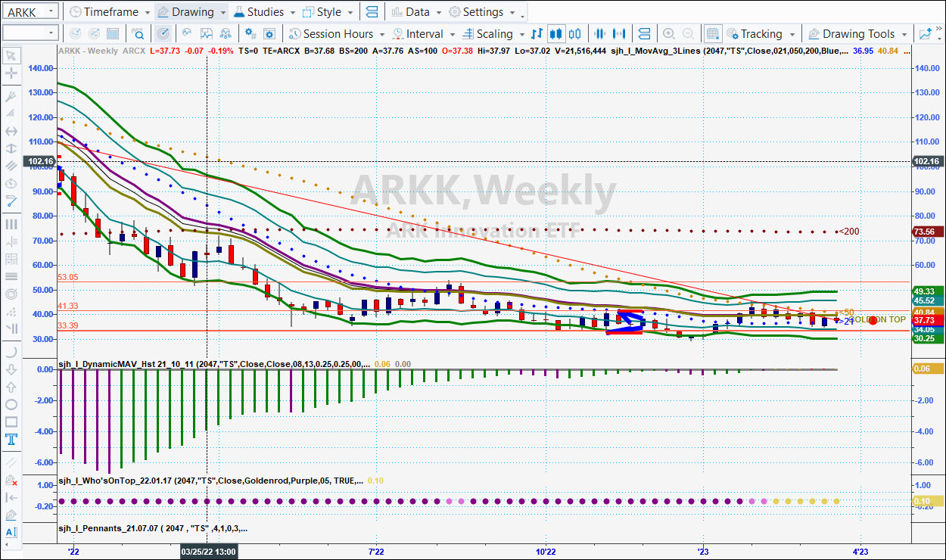
Task: Click the wave insert study icon
Action: (x=187, y=33)
